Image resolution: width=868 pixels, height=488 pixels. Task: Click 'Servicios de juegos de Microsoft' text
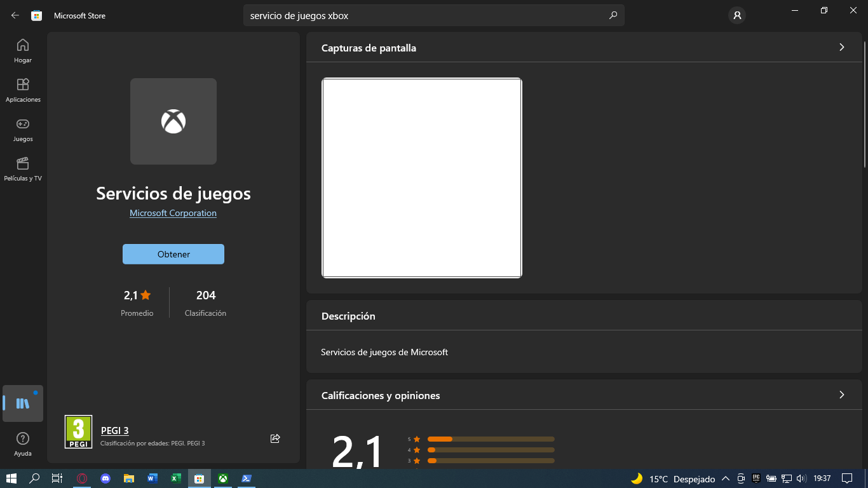point(384,352)
